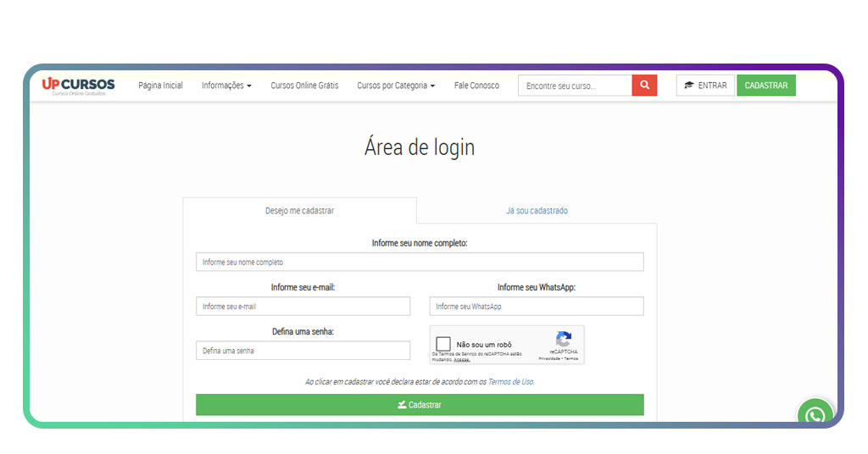Expand the Cursos por Categoria dropdown
868x454 pixels.
pyautogui.click(x=396, y=86)
